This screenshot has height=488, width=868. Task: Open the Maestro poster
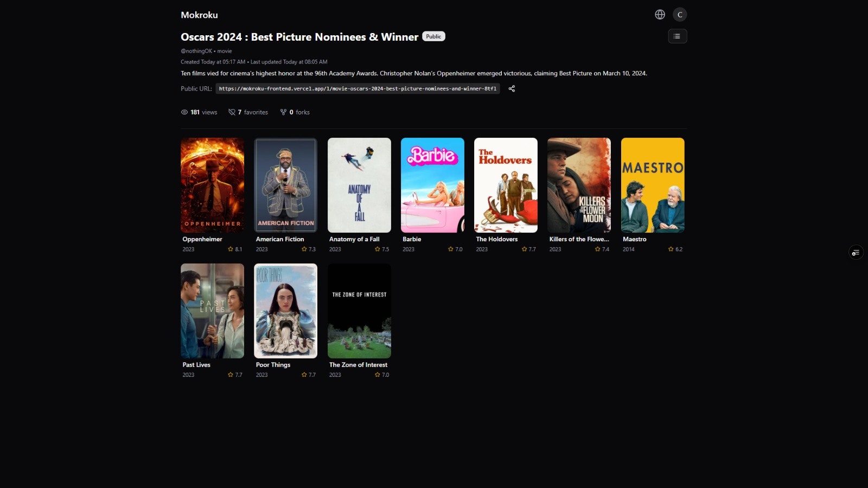(x=653, y=185)
